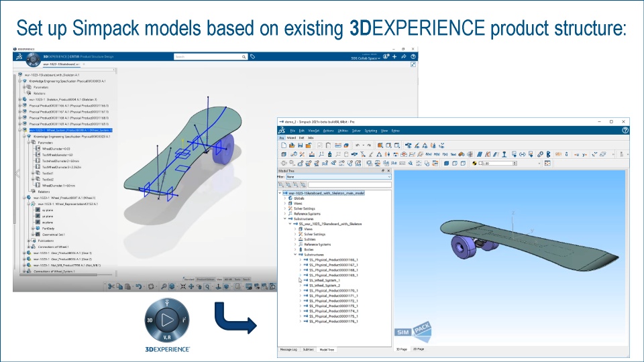The height and width of the screenshot is (362, 644).
Task: Undock the Model Tree panel
Action: (383, 171)
